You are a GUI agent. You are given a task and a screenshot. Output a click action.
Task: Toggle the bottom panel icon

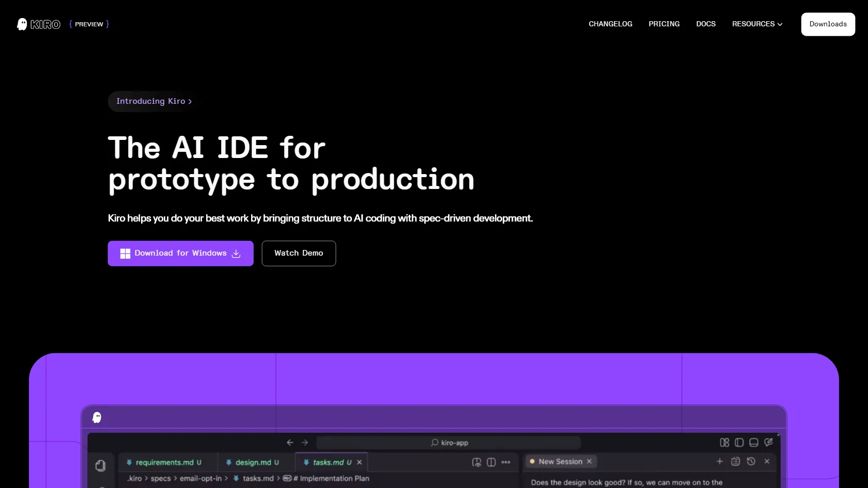[x=754, y=443]
